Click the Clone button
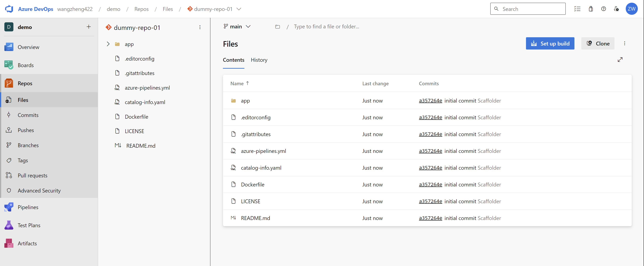Screen dimensions: 644x266 [598, 43]
